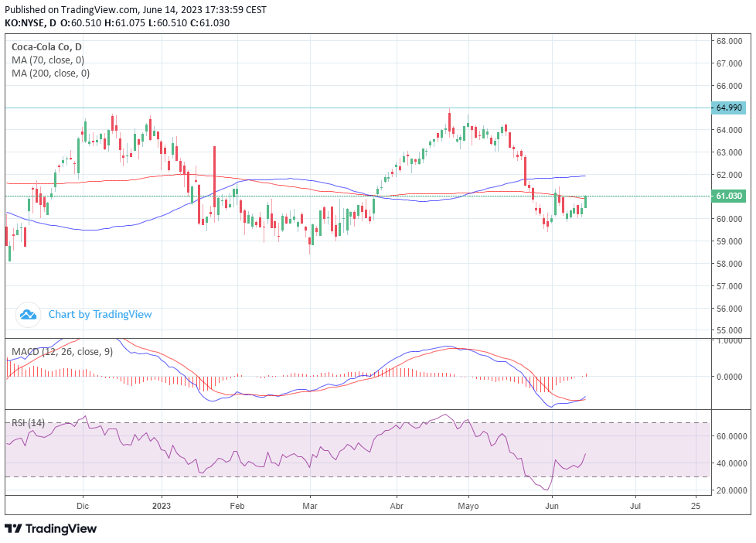Screen dimensions: 756x543
Task: Click the 68.000 price axis label
Action: point(729,41)
